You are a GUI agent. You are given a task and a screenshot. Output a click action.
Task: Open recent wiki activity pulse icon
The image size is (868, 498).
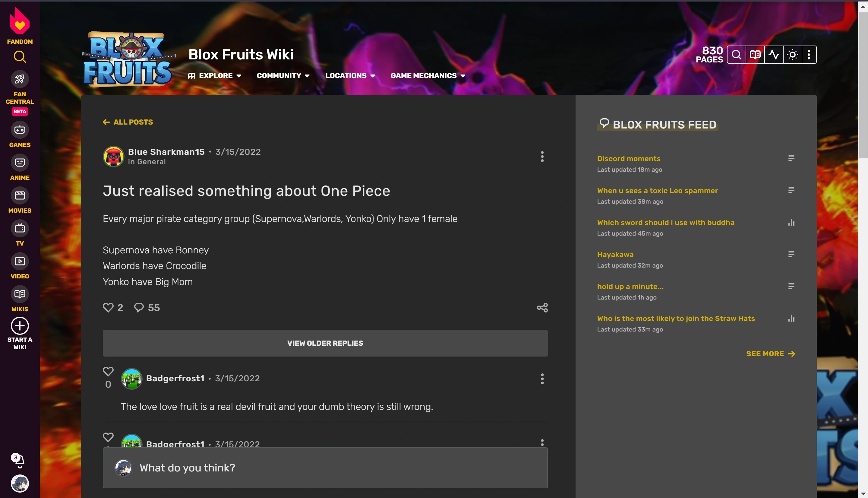coord(774,55)
